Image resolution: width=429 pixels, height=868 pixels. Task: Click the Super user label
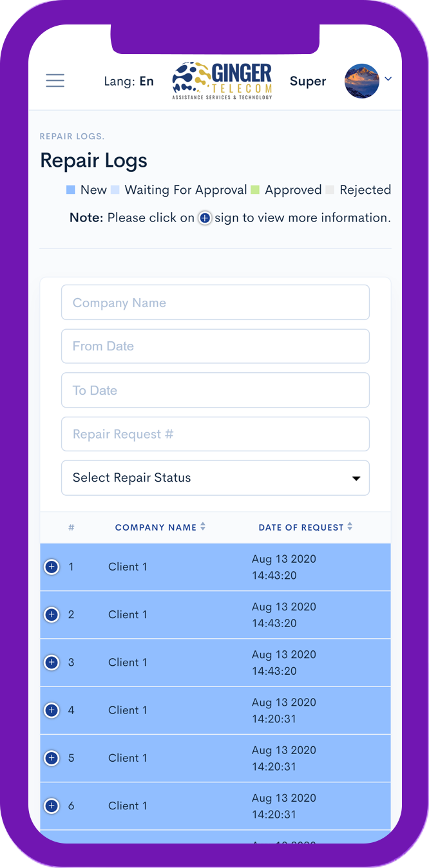[x=308, y=81]
